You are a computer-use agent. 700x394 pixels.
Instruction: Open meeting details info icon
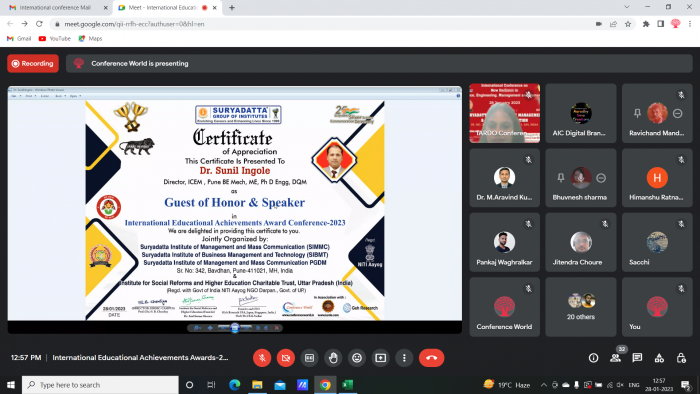(x=593, y=358)
